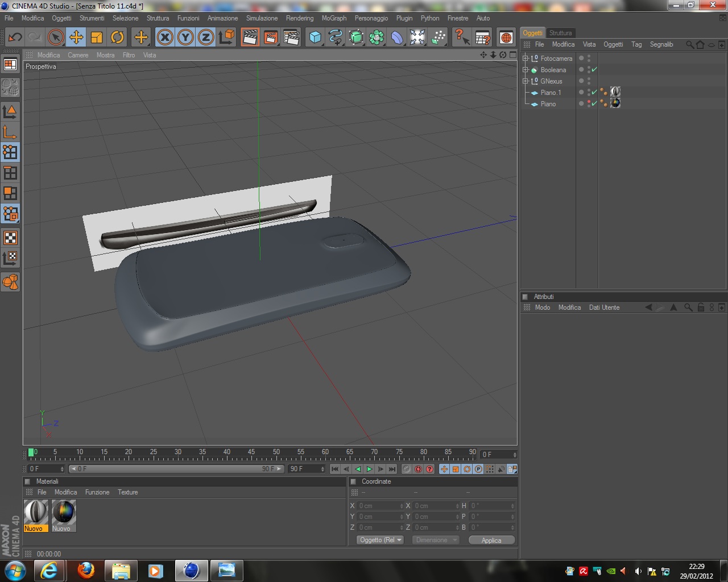Select the first Nuovo material thumbnail

click(x=36, y=516)
